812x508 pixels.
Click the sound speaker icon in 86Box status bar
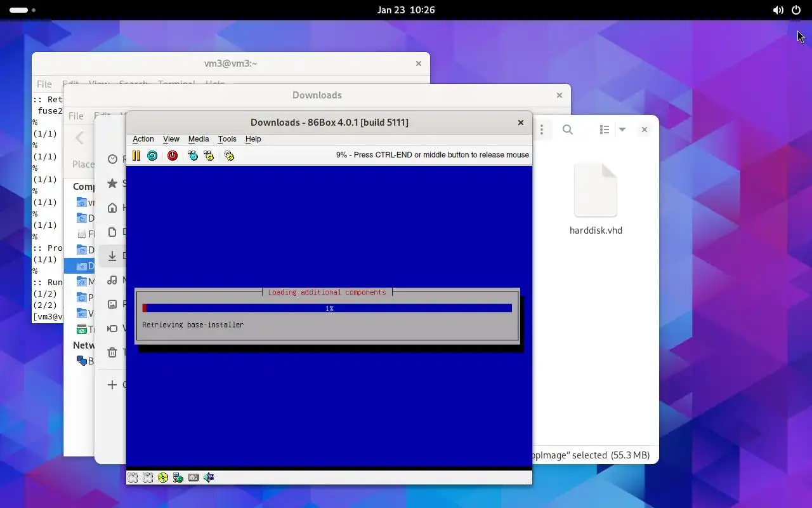209,478
